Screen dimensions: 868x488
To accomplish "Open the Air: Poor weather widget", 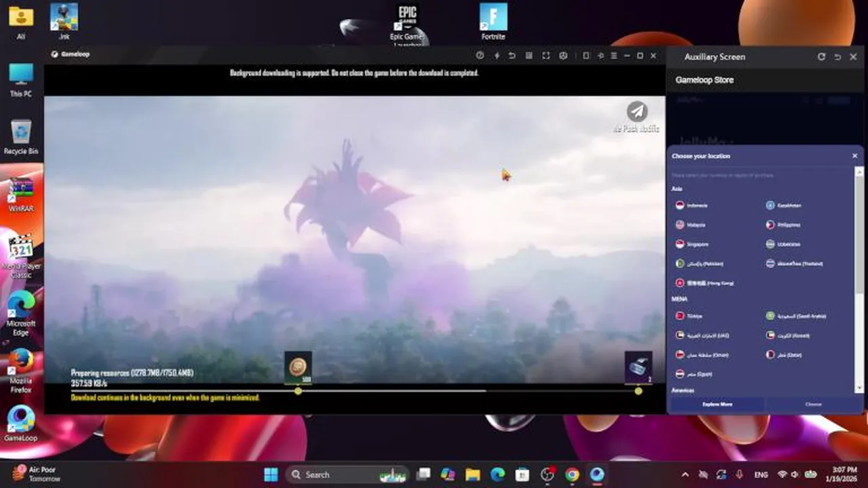I will [37, 474].
